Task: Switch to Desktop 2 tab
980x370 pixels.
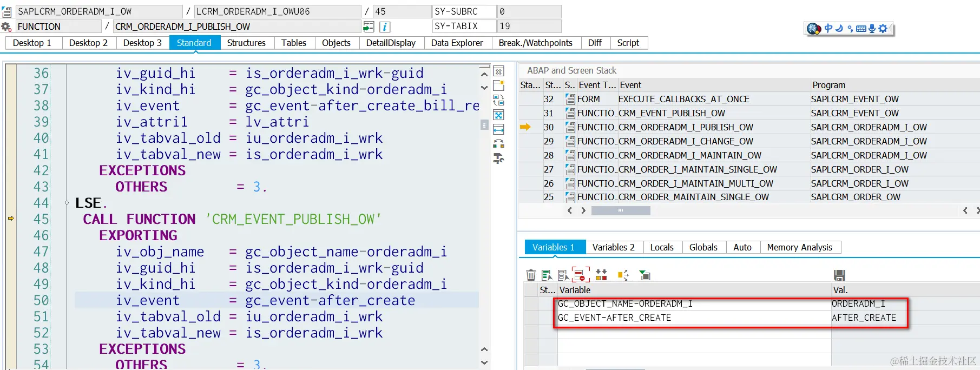Action: pyautogui.click(x=89, y=43)
